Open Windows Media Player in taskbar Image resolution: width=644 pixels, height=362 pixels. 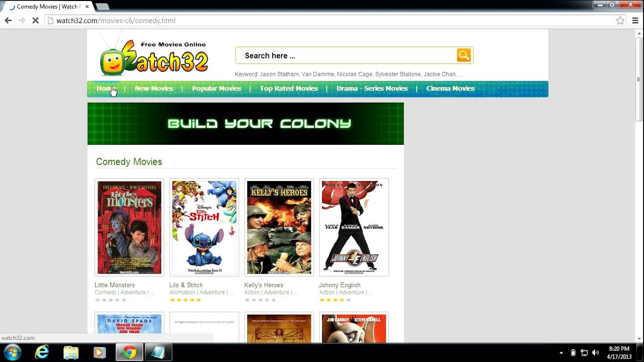pos(100,352)
